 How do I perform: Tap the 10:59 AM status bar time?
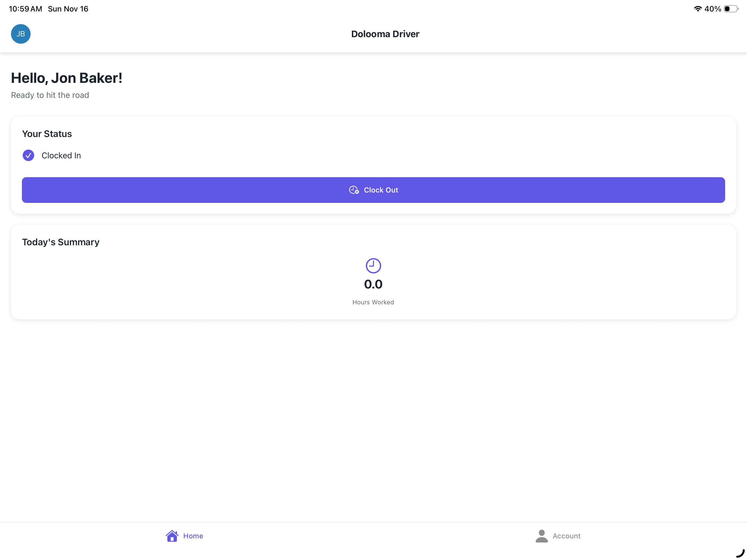pyautogui.click(x=25, y=9)
